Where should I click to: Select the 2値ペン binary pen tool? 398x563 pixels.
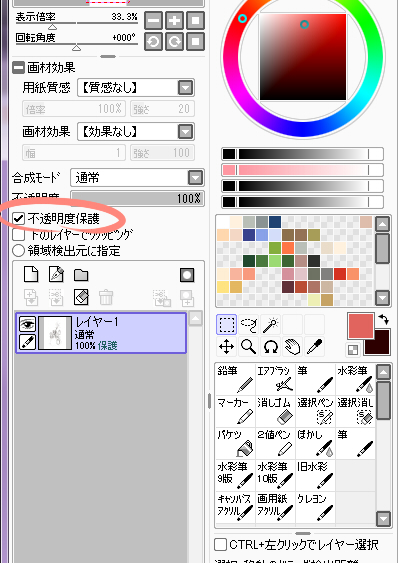pyautogui.click(x=275, y=443)
